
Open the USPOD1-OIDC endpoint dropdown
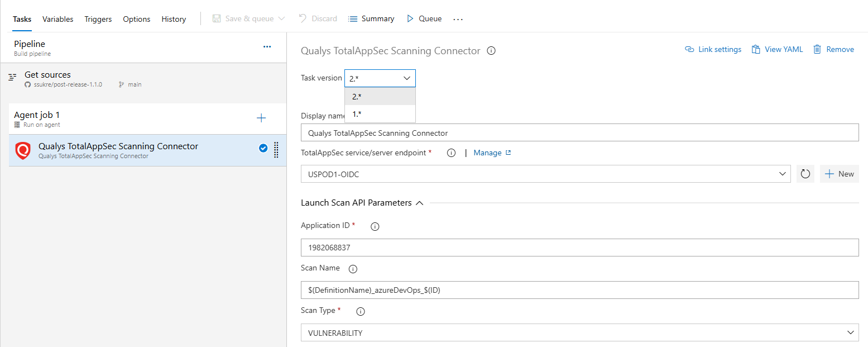tap(545, 174)
